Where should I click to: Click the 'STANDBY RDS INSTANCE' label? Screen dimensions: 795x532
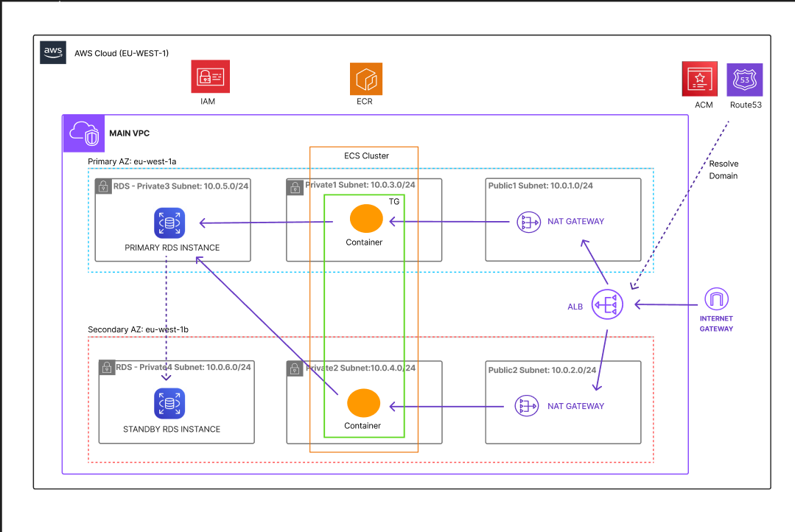(x=172, y=429)
